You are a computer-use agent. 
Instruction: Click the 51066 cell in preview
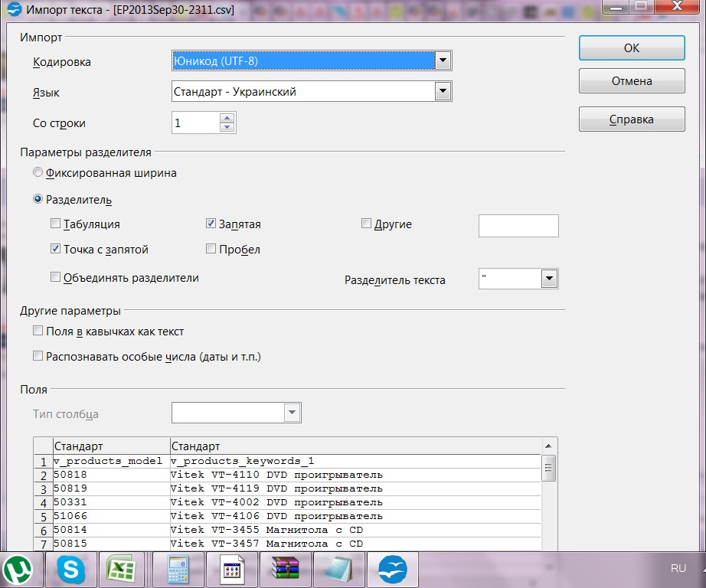111,516
